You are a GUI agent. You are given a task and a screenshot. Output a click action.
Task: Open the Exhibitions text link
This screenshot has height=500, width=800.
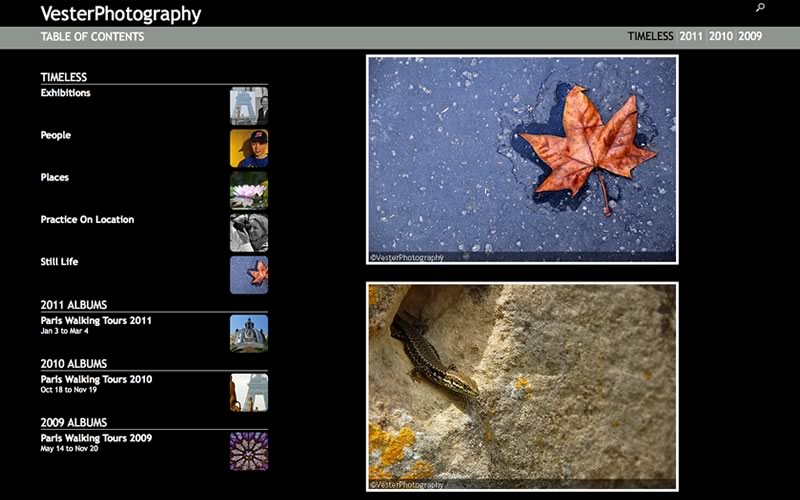click(65, 93)
